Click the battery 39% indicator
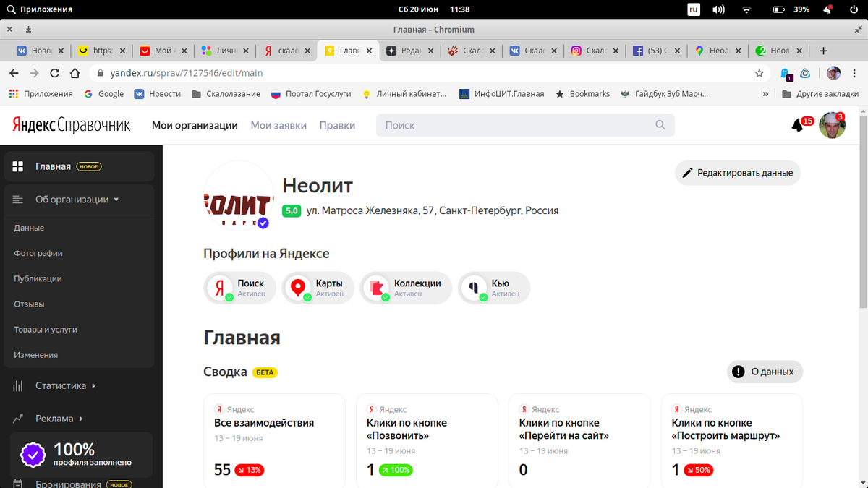 tap(791, 9)
